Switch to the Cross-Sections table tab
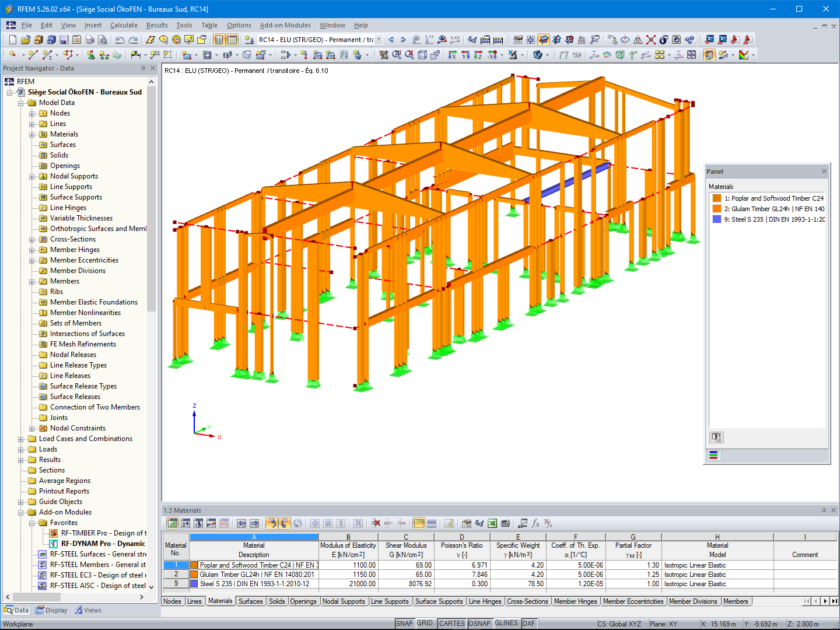This screenshot has width=840, height=630. 528,601
